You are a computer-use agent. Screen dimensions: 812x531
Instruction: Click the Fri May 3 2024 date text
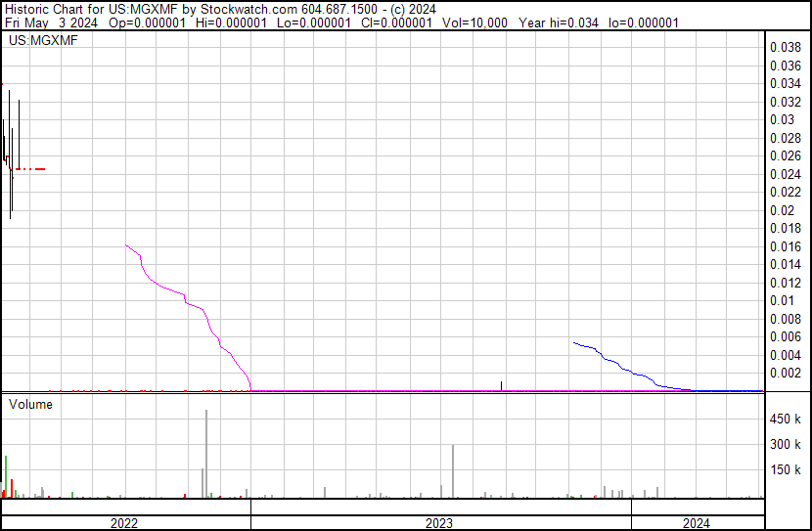(51, 22)
